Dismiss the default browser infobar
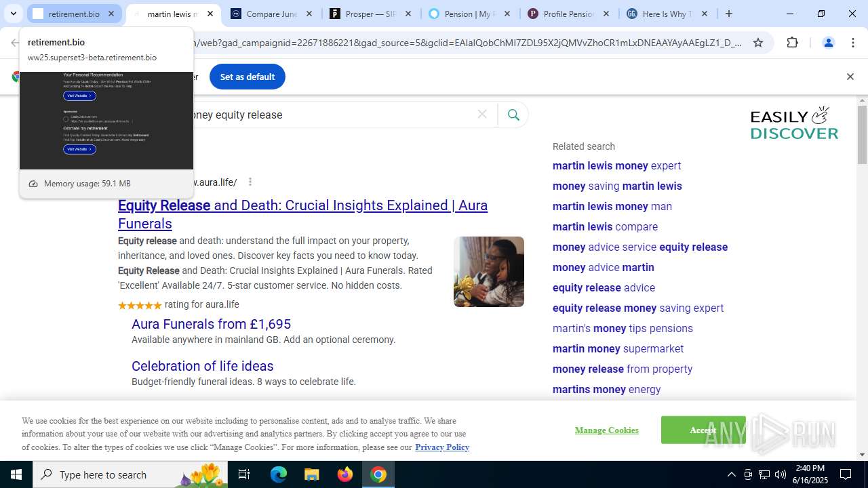Viewport: 868px width, 488px height. coord(850,77)
